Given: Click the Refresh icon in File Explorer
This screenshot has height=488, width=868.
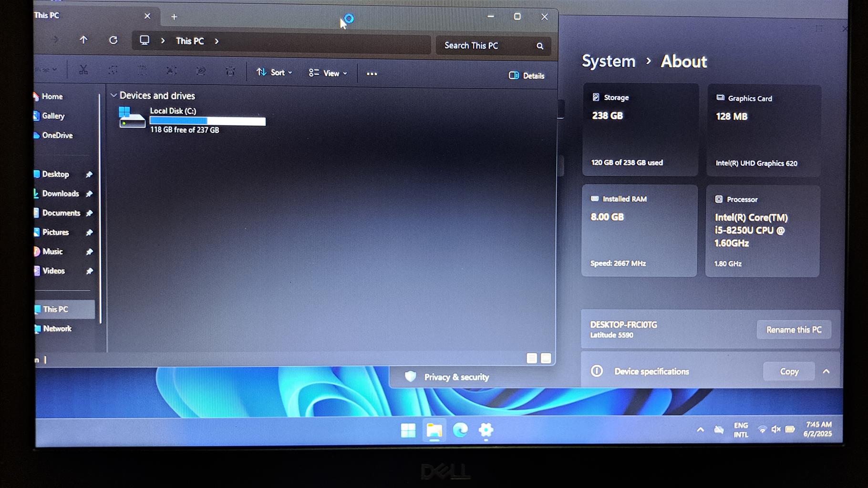Looking at the screenshot, I should [113, 41].
